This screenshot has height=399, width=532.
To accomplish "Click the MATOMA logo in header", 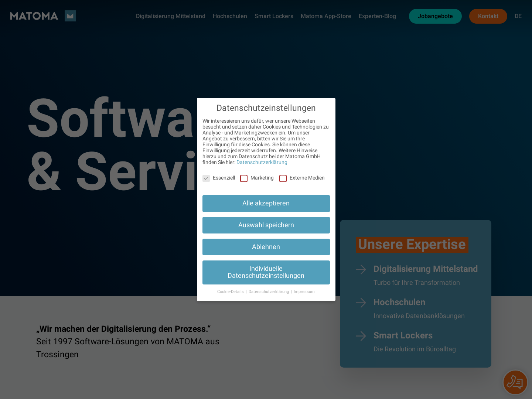I will coord(43,16).
